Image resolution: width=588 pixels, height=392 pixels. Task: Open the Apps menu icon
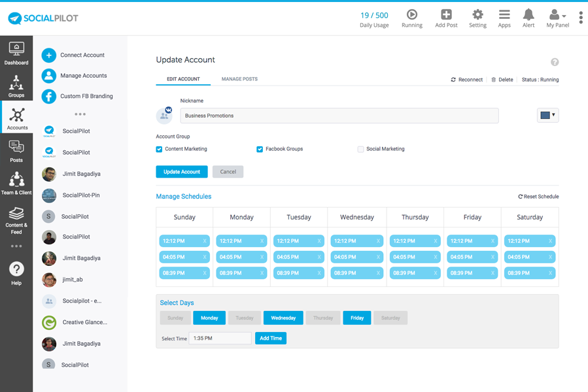[504, 15]
